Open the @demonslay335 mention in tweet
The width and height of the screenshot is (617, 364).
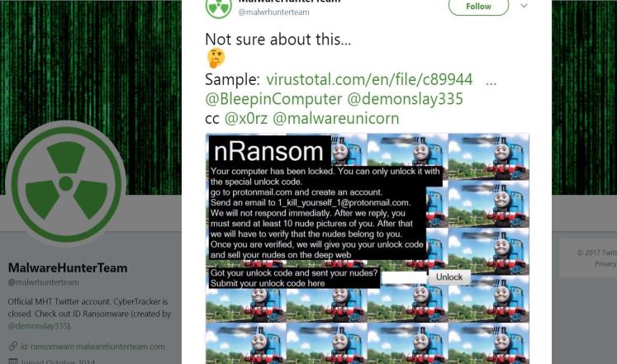coord(405,99)
